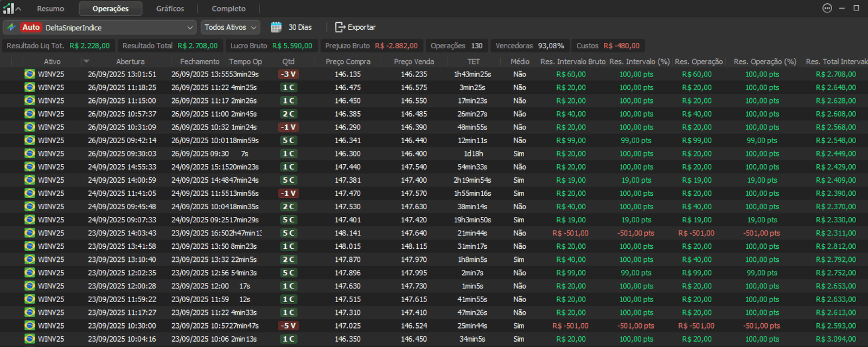Screen dimensions: 868x347
Task: Sort by the Abertura column header
Action: (x=130, y=61)
